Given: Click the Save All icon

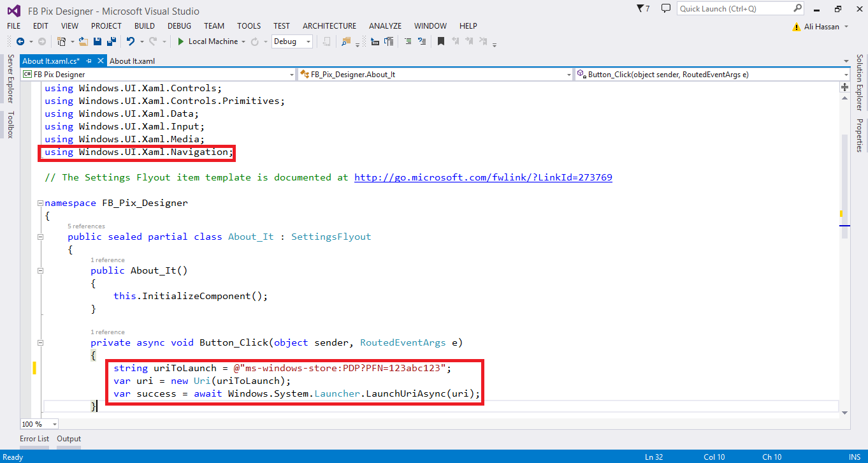Looking at the screenshot, I should [112, 41].
